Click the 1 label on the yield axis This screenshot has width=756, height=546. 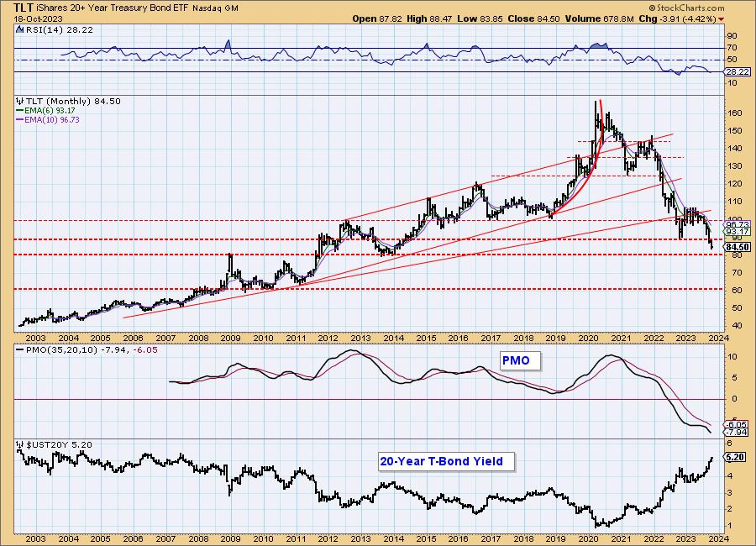pos(730,526)
